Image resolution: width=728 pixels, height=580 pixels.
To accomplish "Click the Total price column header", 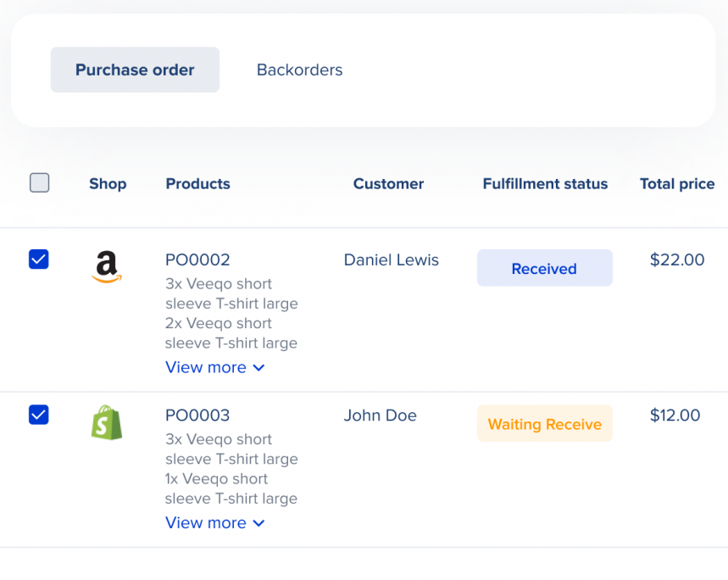I will point(676,183).
